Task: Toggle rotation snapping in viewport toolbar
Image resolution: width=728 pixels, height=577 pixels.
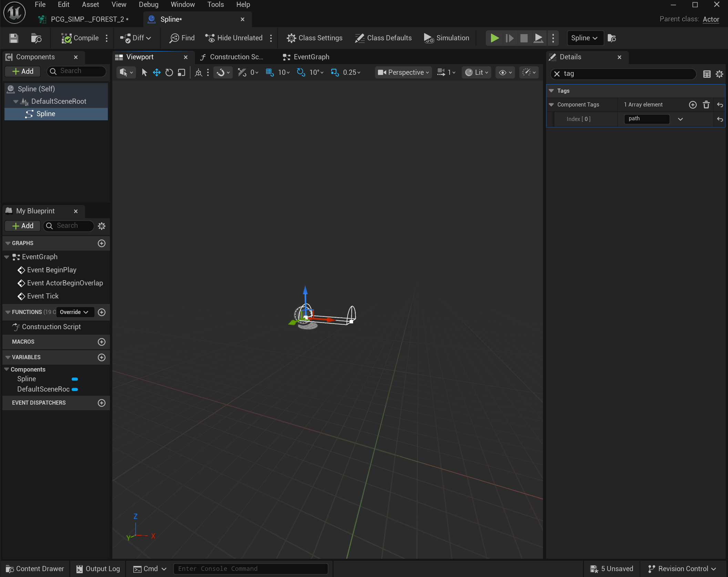Action: (301, 72)
